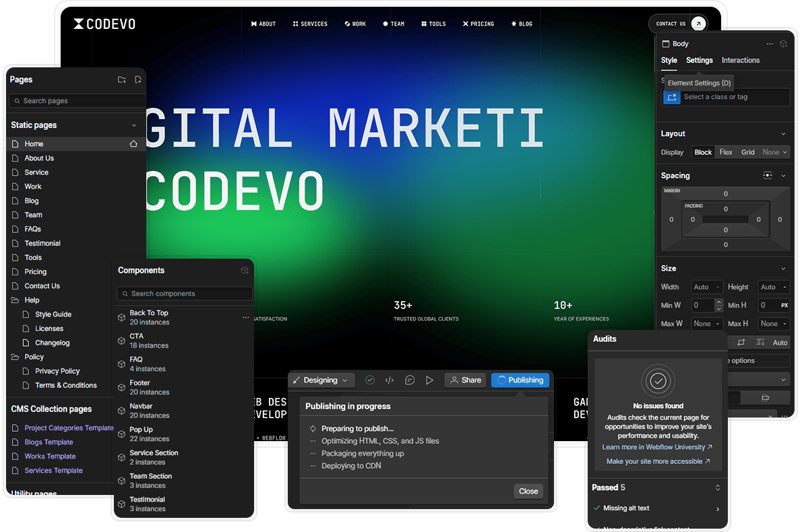Screen dimensions: 802x532
Task: Open the comments speech-bubble icon
Action: tap(410, 380)
